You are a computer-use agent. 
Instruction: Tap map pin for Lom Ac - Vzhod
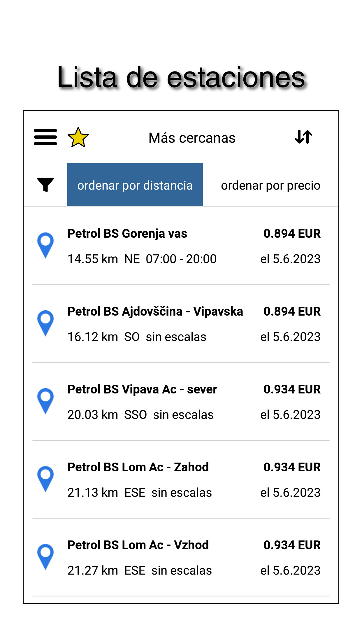(45, 556)
